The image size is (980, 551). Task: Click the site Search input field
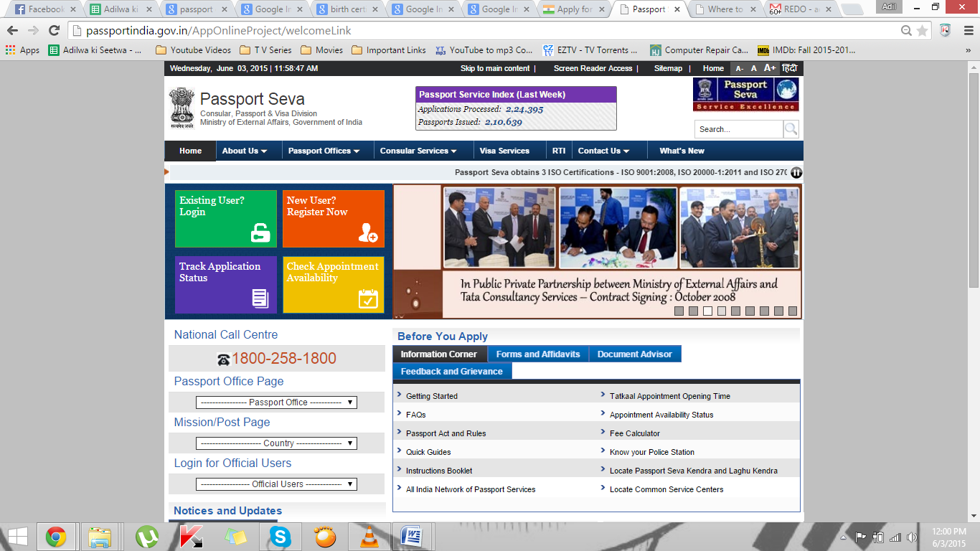pyautogui.click(x=738, y=129)
